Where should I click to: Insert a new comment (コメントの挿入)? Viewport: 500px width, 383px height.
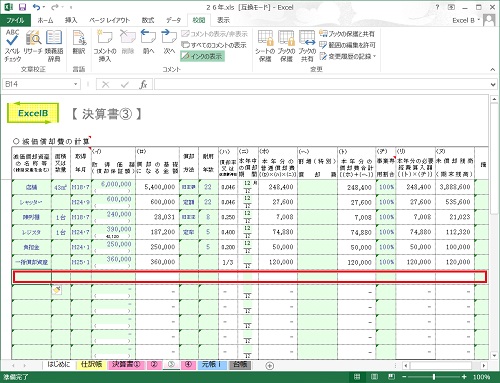(105, 46)
